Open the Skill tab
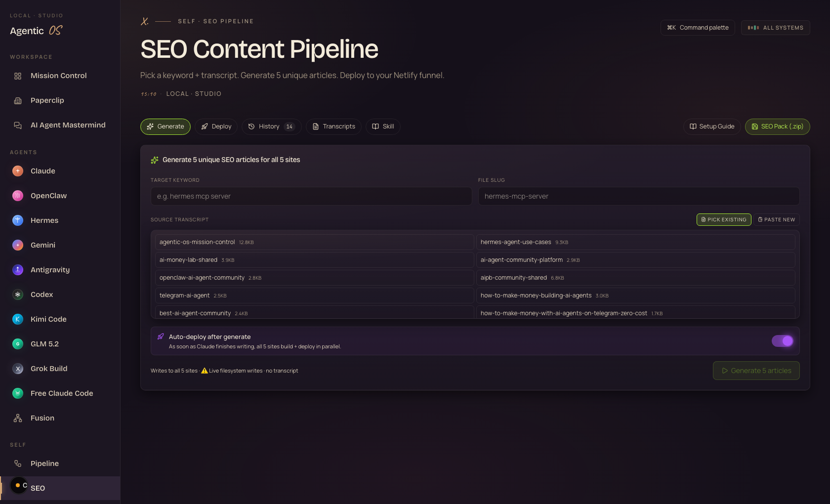Screen dimensions: 830x504 point(383,126)
